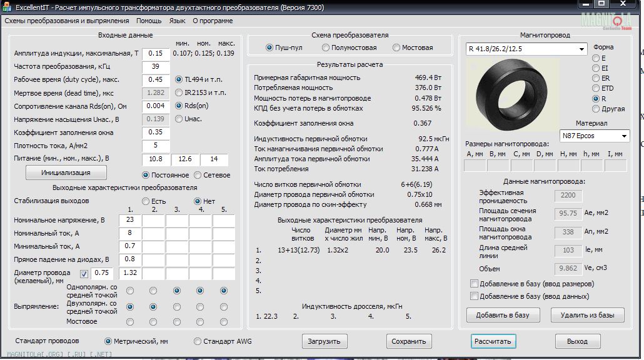Click the Сохранить button
This screenshot has height=360, width=644.
pos(409,341)
